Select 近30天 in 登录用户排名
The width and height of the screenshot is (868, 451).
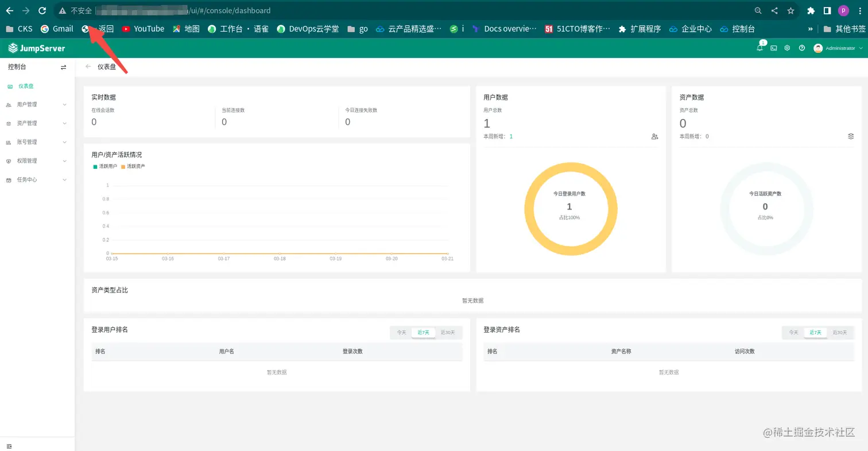pyautogui.click(x=448, y=333)
